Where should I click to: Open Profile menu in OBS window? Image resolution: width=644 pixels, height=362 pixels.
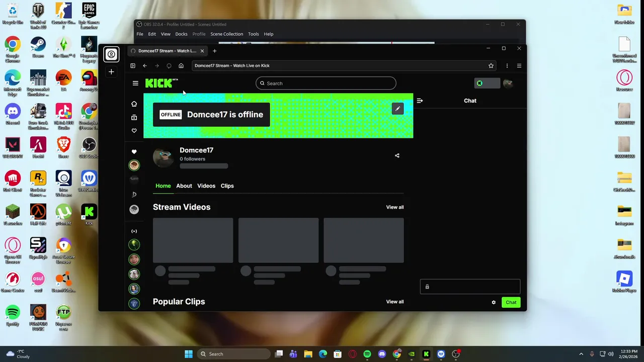click(199, 34)
